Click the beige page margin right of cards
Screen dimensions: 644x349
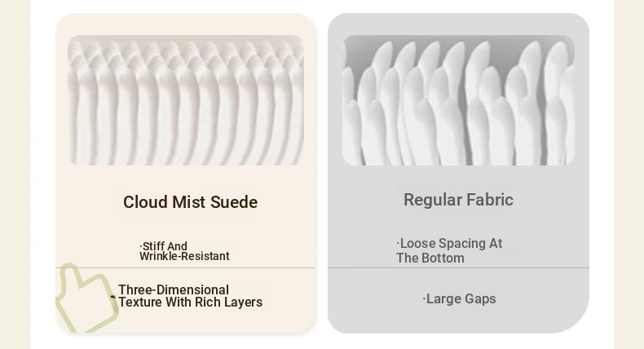coord(629,174)
